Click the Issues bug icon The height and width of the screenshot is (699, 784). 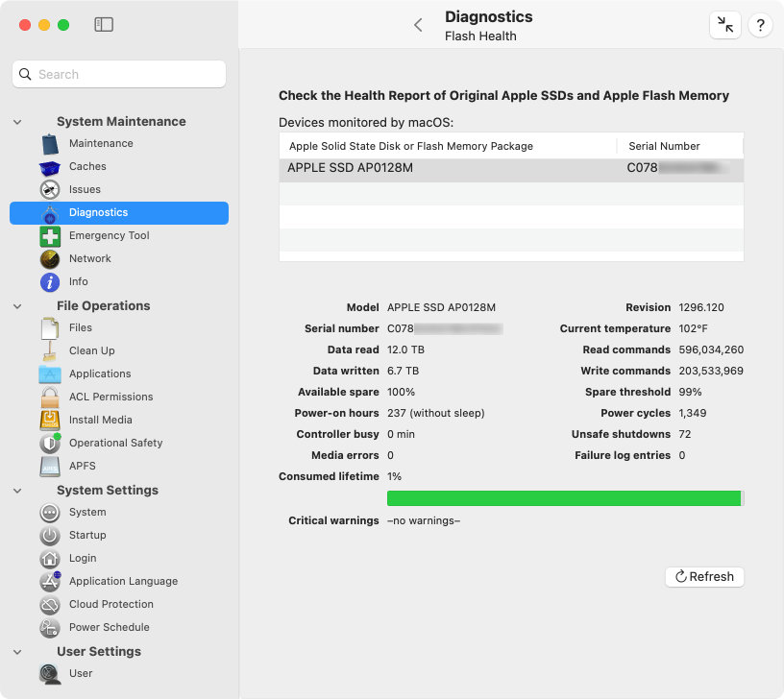tap(50, 190)
